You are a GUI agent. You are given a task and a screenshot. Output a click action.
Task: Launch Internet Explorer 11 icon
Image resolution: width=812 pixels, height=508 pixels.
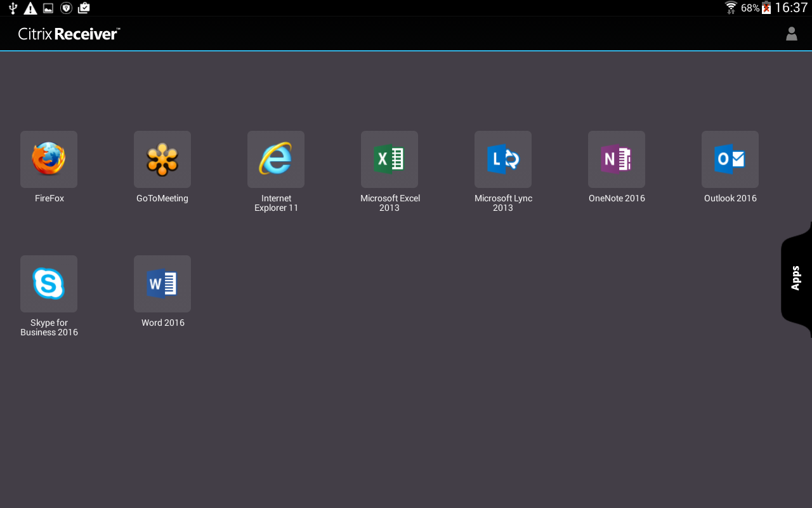coord(276,159)
